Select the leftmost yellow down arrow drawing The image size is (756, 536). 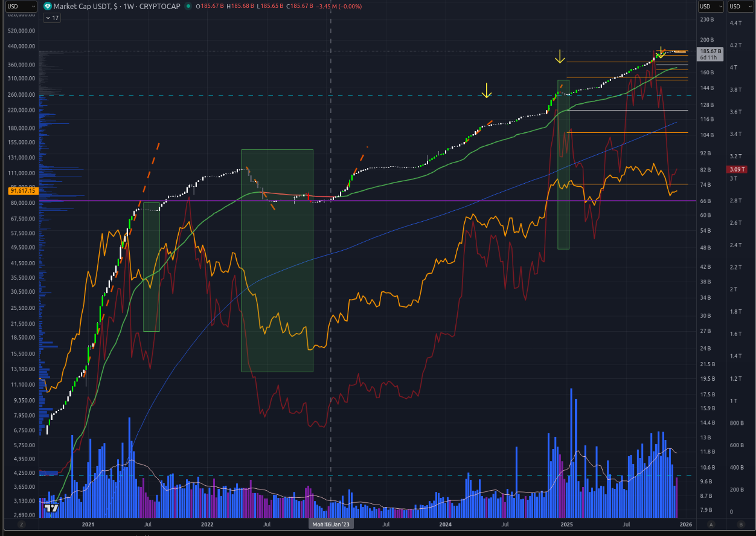tap(487, 91)
